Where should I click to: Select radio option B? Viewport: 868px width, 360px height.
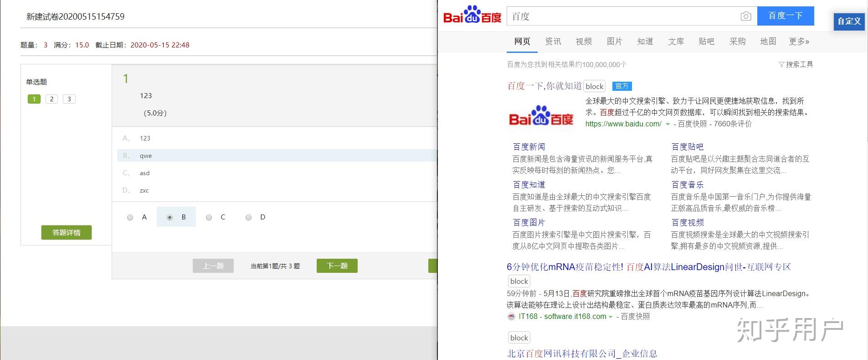click(x=169, y=218)
